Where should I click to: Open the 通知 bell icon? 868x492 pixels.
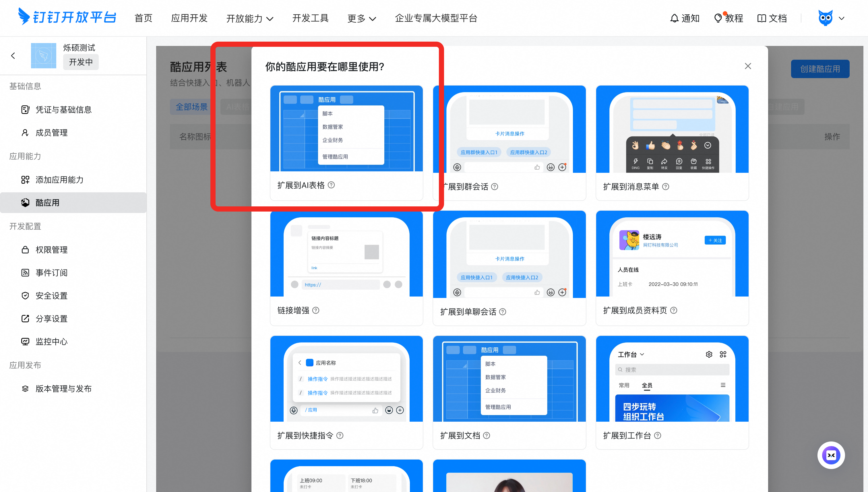pos(674,18)
